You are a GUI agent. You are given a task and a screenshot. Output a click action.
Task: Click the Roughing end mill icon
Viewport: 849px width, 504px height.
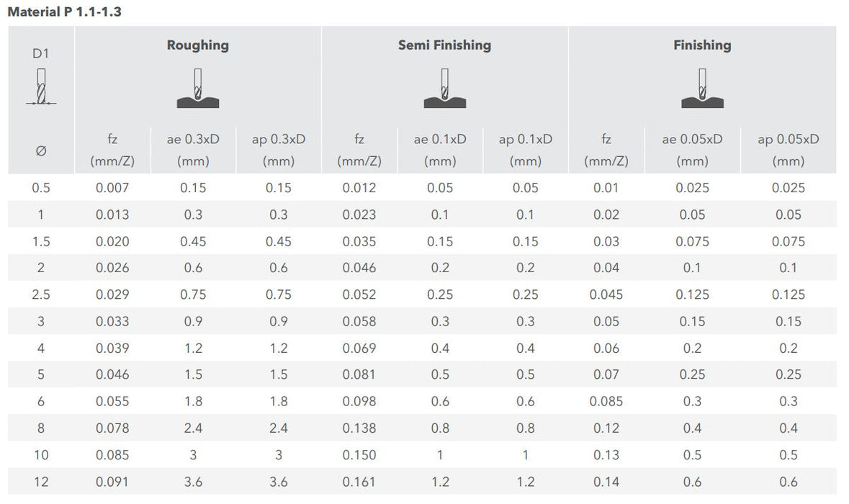197,89
